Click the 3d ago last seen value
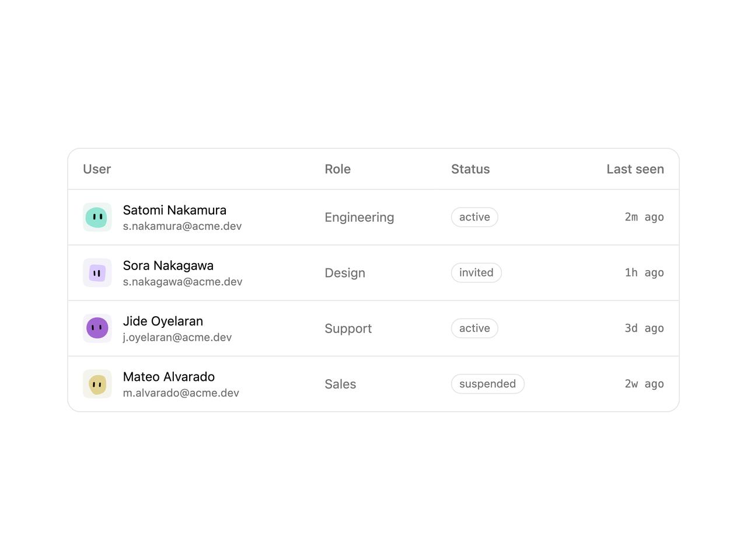This screenshot has width=747, height=560. [x=644, y=328]
